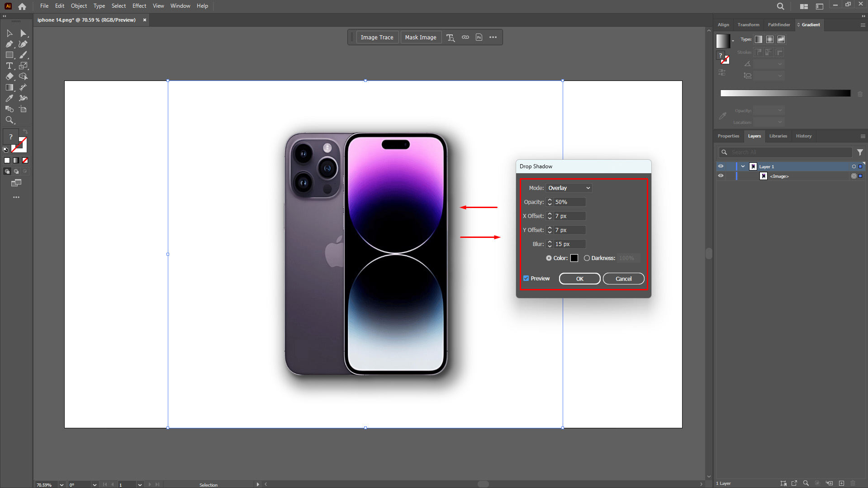Activate the Gradient tool in the toolbar
Image resolution: width=868 pixels, height=488 pixels.
click(10, 87)
